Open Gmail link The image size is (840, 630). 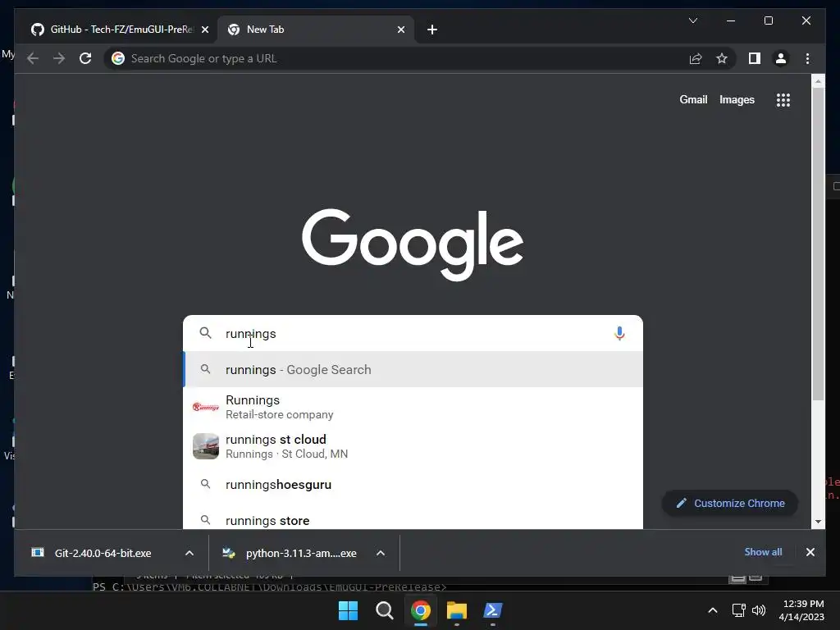(x=693, y=99)
